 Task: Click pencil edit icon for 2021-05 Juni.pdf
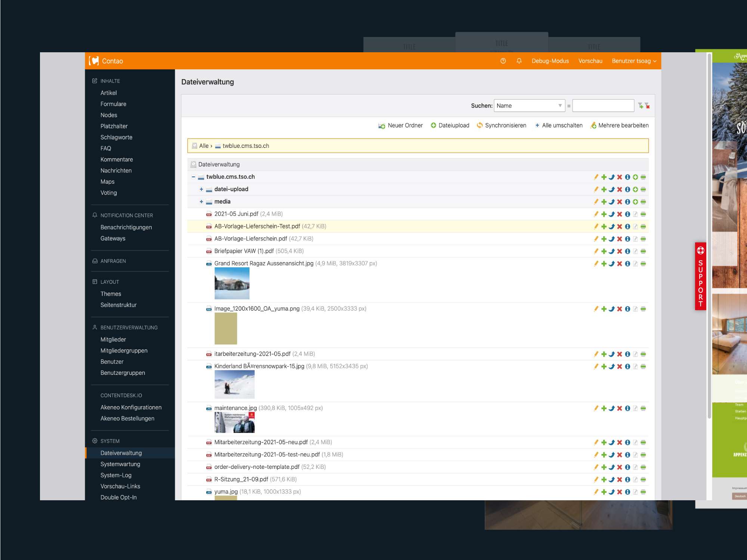[596, 214]
